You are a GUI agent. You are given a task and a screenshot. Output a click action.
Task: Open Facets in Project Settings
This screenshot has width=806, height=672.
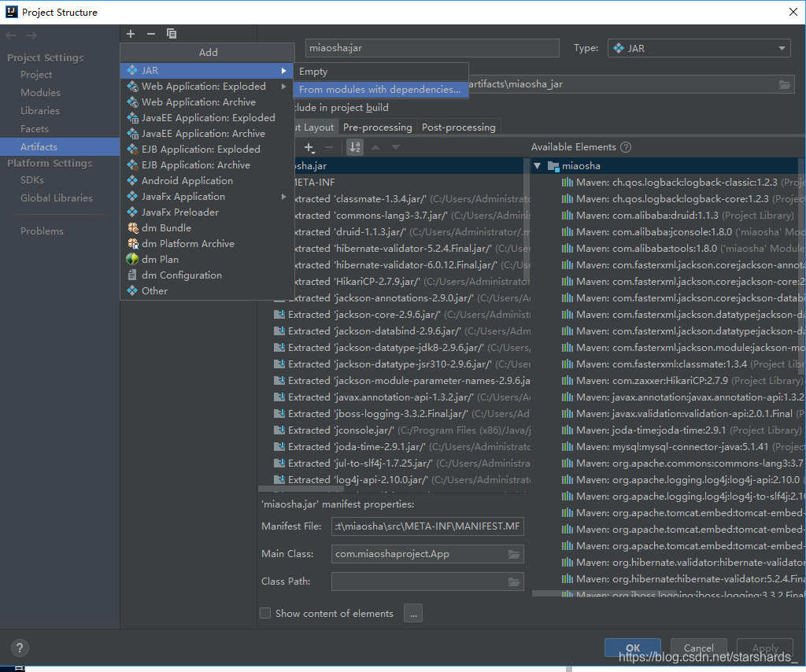pyautogui.click(x=34, y=129)
